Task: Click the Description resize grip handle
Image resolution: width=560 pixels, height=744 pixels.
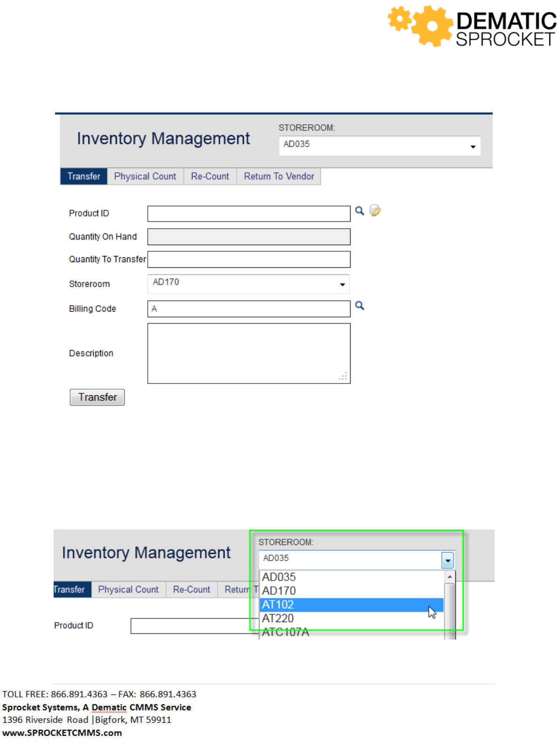Action: tap(343, 376)
